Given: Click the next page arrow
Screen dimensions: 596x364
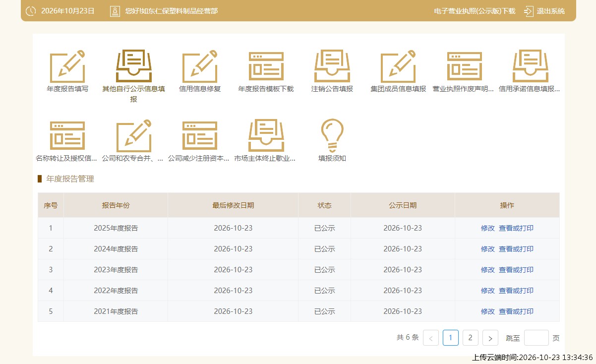Looking at the screenshot, I should click(490, 338).
